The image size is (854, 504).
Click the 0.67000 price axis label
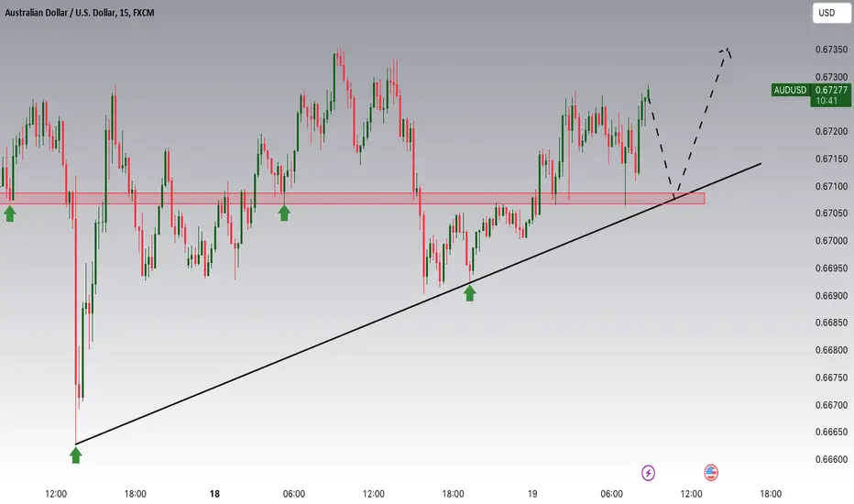[x=831, y=241]
